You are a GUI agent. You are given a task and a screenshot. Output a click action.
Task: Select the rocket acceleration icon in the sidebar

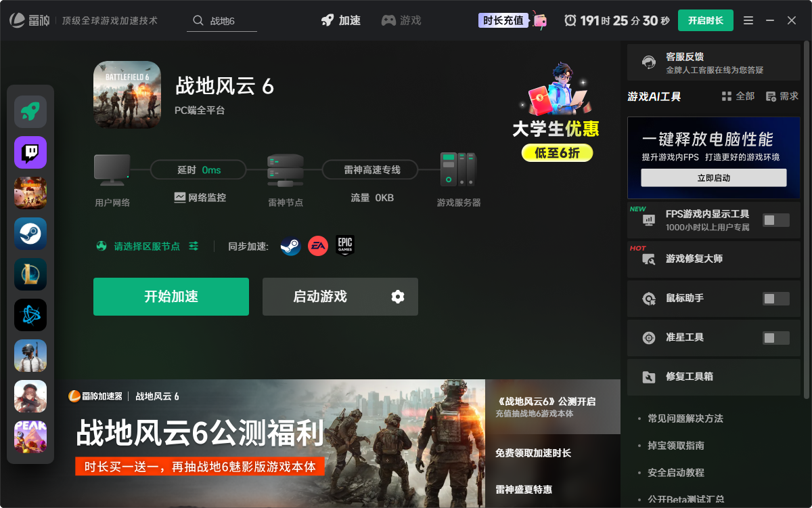coord(30,111)
